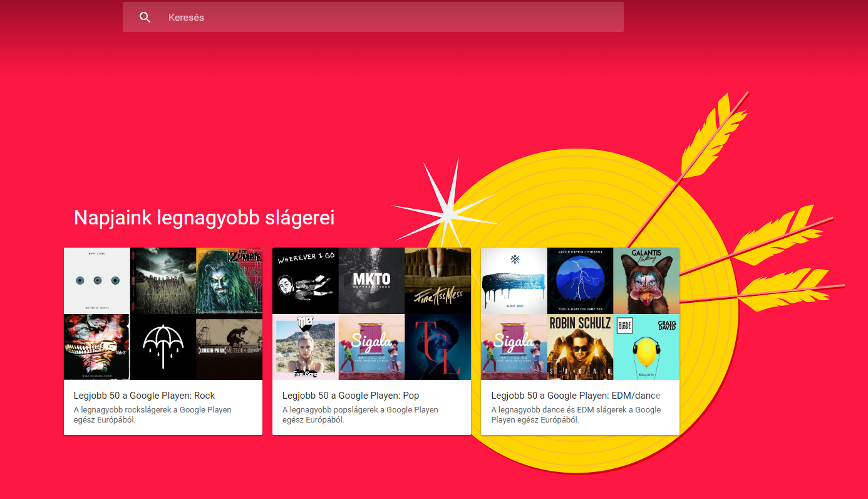Choose the Fine Ass Mess cover
868x499 pixels.
click(438, 281)
